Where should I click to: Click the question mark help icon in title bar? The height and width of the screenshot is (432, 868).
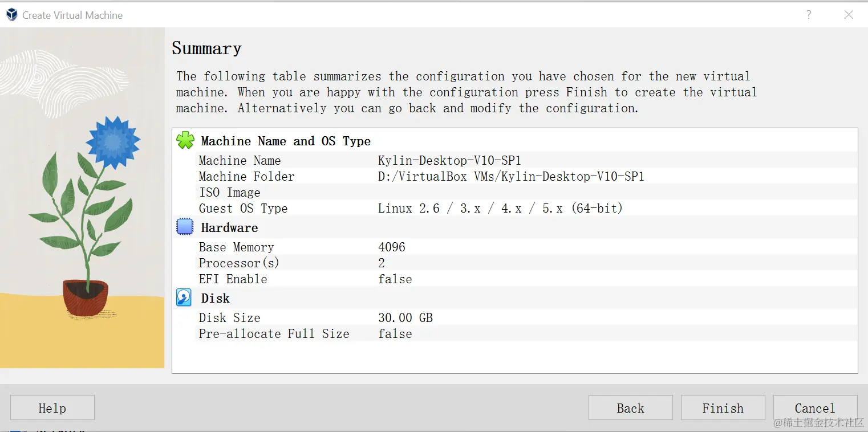(x=809, y=15)
